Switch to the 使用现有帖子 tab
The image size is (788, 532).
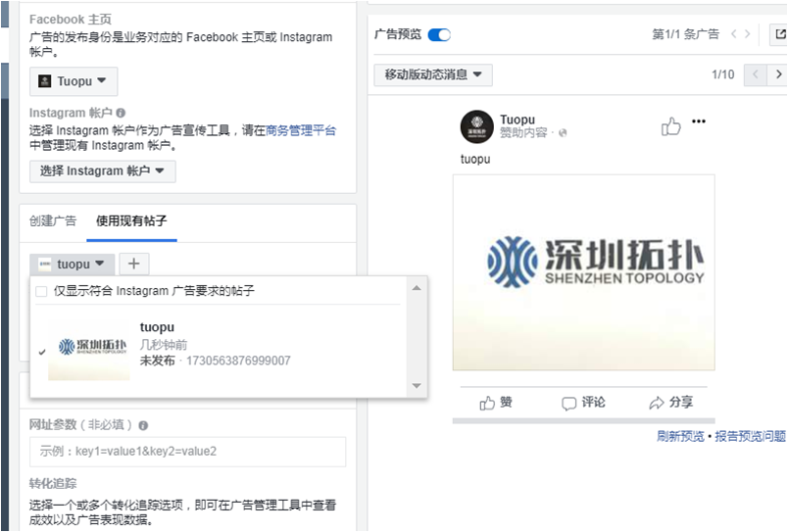131,221
